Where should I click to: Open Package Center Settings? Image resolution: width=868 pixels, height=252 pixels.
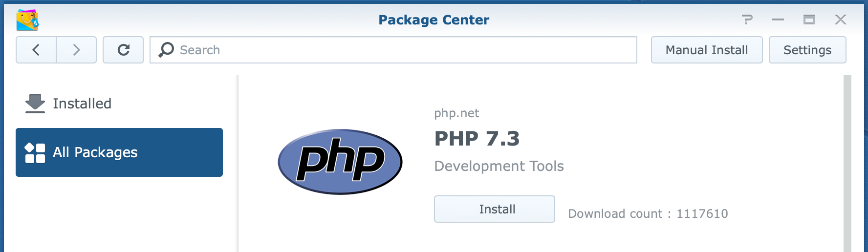807,50
